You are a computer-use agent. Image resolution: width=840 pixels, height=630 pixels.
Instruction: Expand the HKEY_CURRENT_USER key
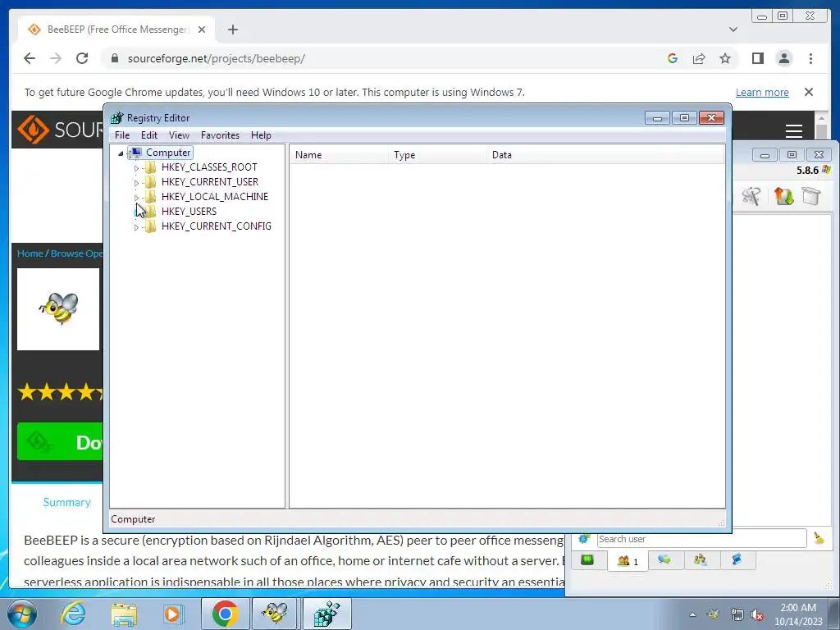tap(136, 183)
